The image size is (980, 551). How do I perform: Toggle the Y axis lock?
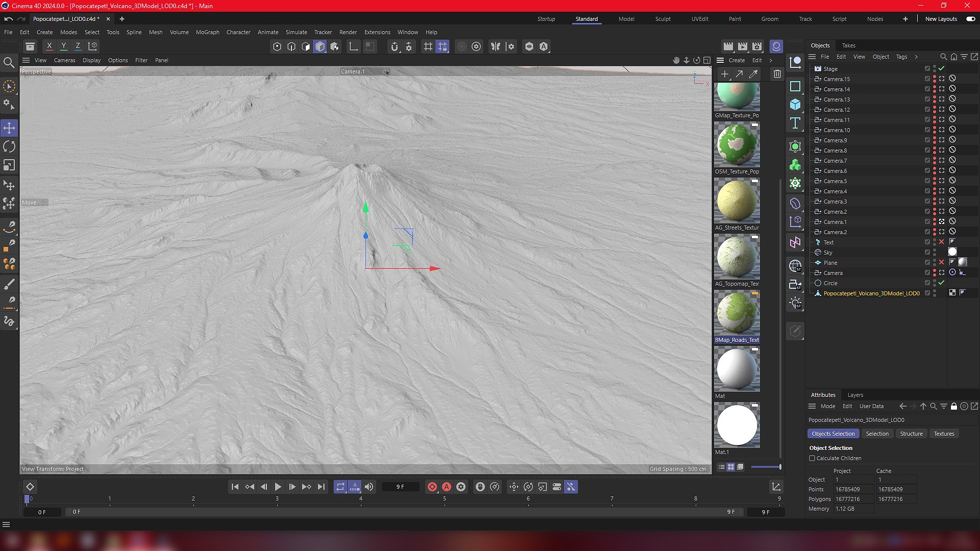64,46
